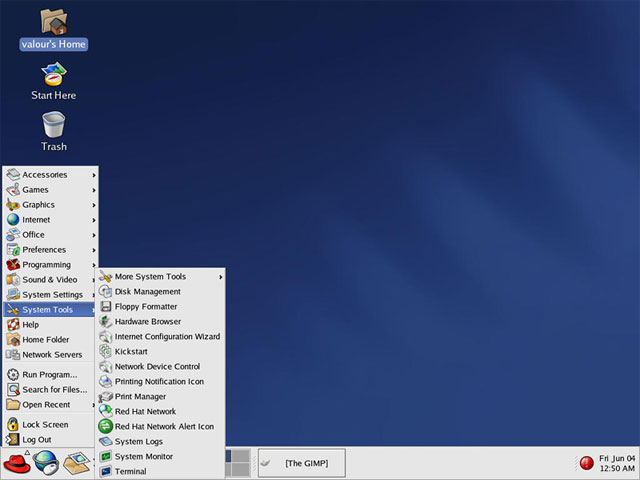Click the Games menu label
Viewport: 640px width, 480px height.
pos(36,190)
